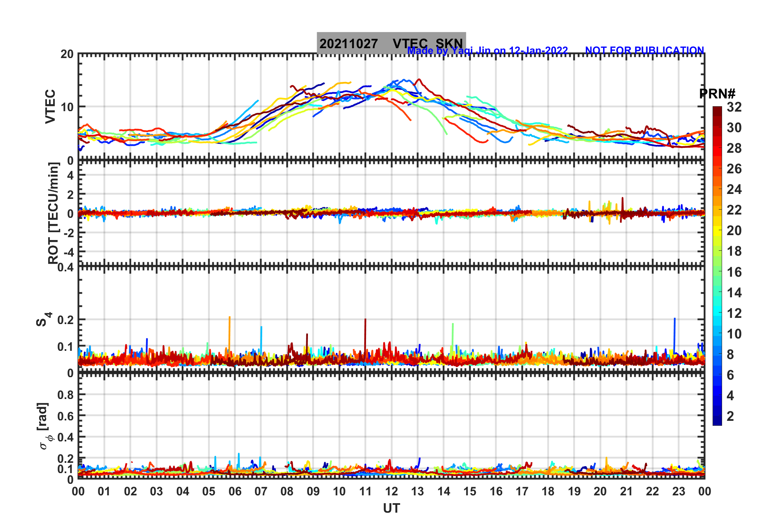783x532 pixels.
Task: Click sigma phi tick label 0.4
Action: click(66, 437)
